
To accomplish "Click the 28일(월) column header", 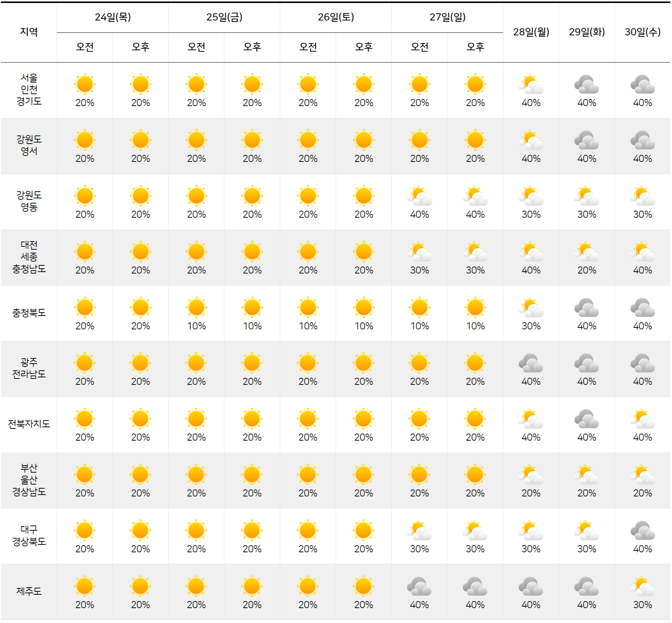I will 531,32.
